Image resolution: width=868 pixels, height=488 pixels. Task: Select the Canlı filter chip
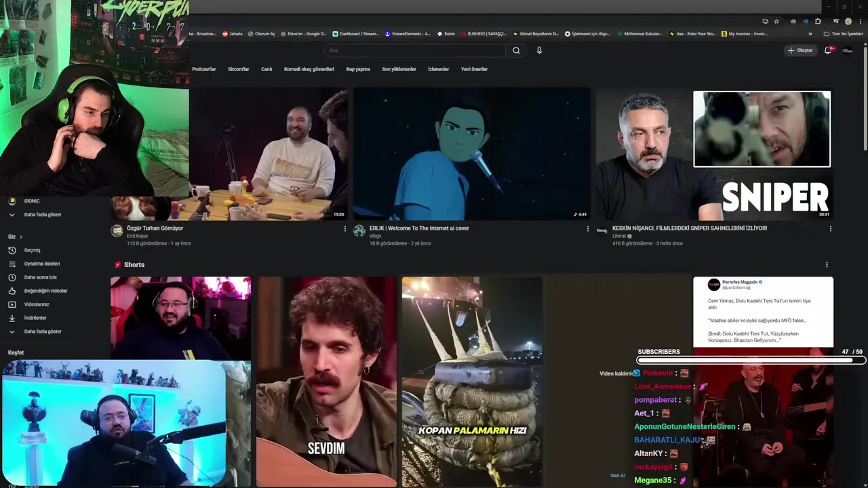pyautogui.click(x=267, y=69)
